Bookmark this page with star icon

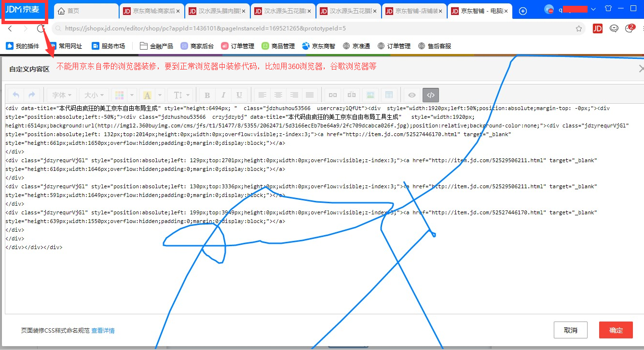tap(578, 28)
